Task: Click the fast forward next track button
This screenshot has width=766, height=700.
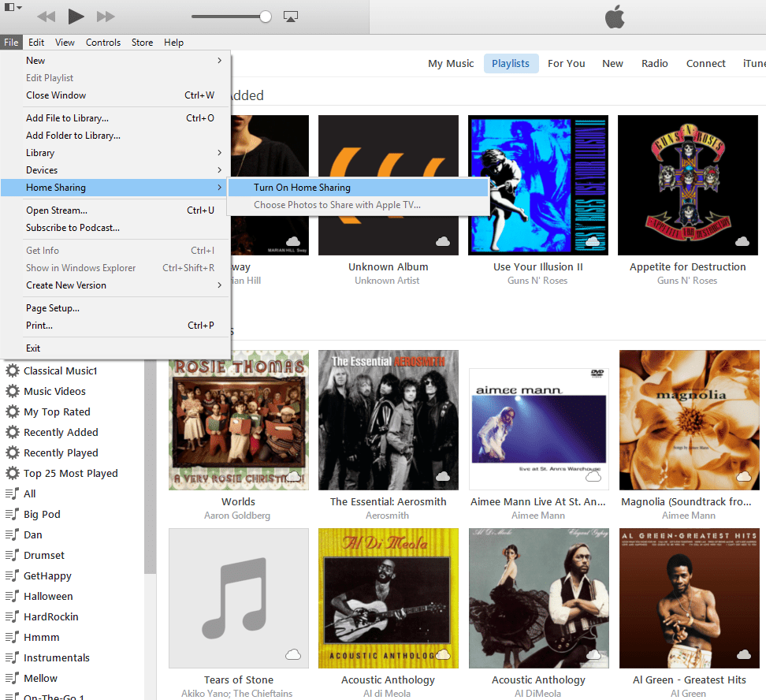Action: [106, 17]
